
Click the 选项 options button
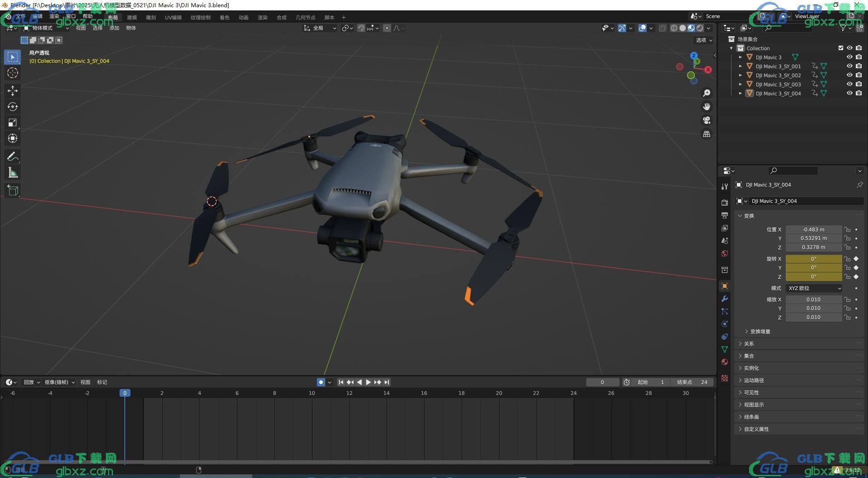point(704,40)
